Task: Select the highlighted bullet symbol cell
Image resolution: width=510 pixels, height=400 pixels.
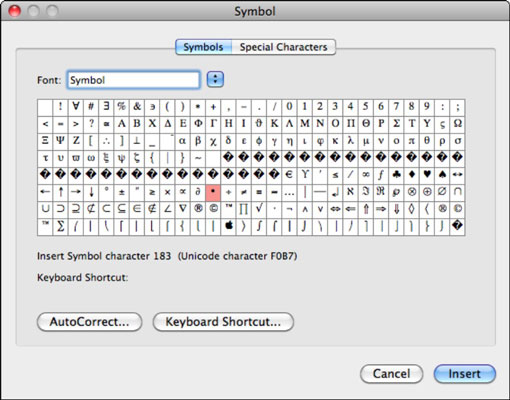Action: pyautogui.click(x=213, y=192)
